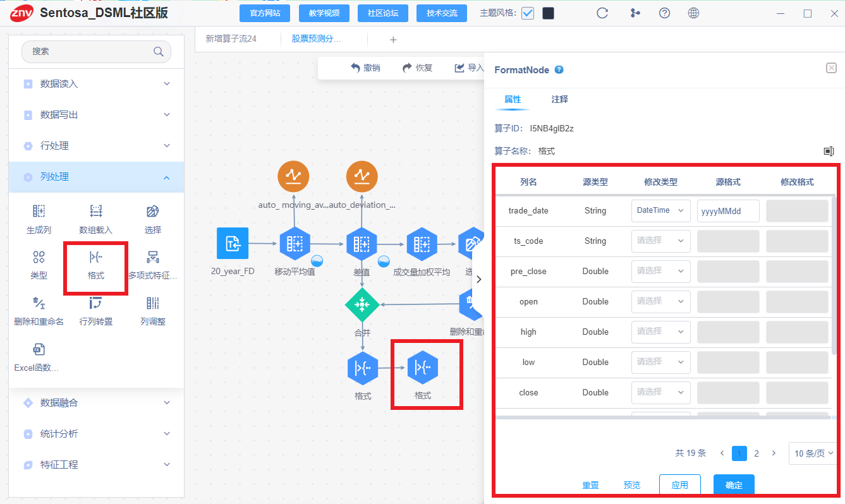Open the low row 修改类型 dropdown
845x504 pixels.
tap(661, 362)
